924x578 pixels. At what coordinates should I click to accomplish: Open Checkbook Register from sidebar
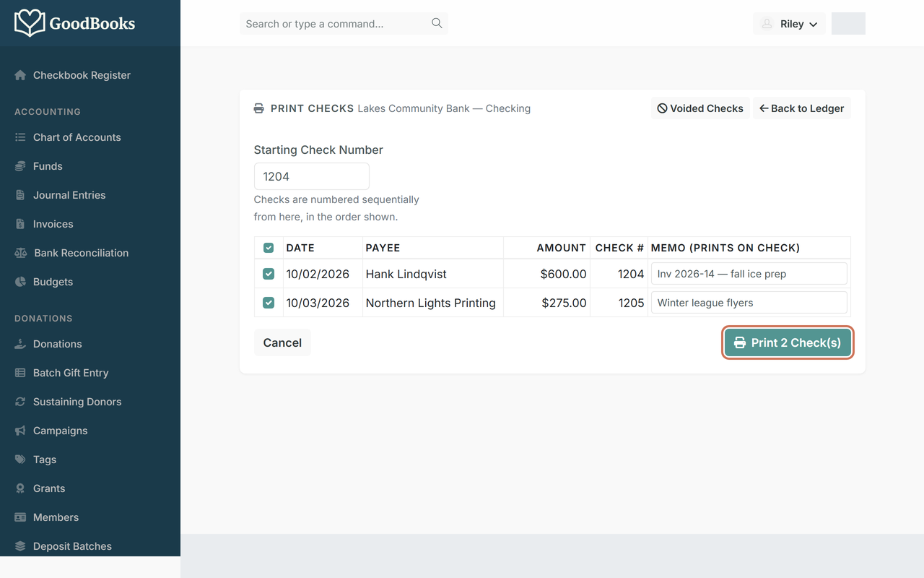pyautogui.click(x=90, y=75)
